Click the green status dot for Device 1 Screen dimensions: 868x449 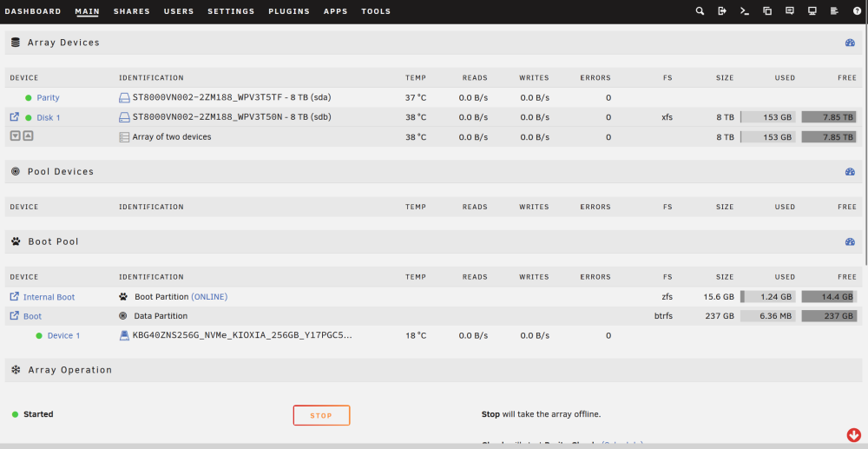click(x=39, y=335)
